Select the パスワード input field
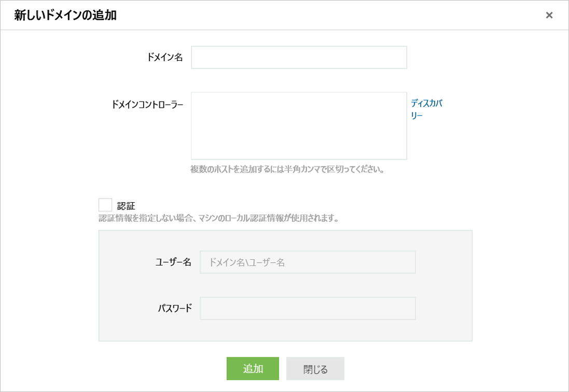Image resolution: width=569 pixels, height=392 pixels. pos(308,309)
